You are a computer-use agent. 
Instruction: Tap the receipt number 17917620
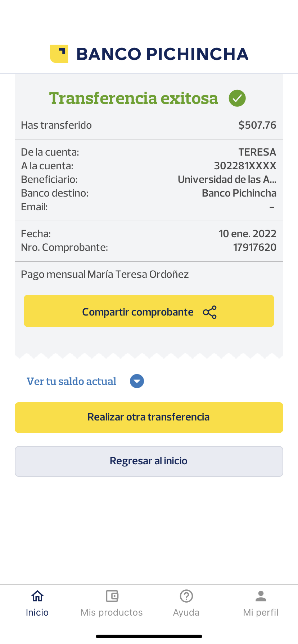click(255, 247)
